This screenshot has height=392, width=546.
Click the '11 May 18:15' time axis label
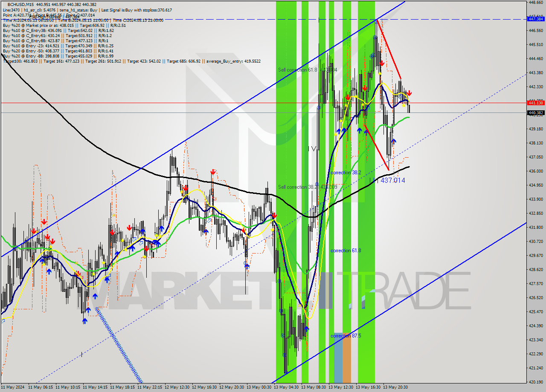point(122,387)
